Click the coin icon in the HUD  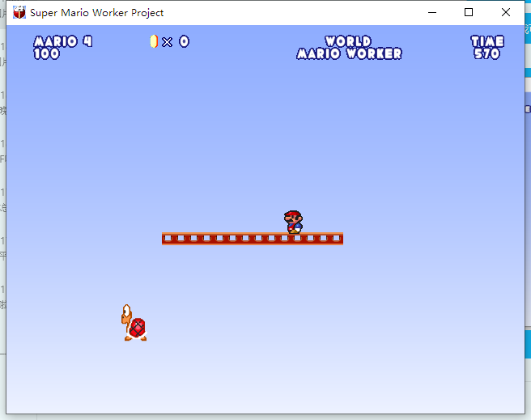(154, 41)
